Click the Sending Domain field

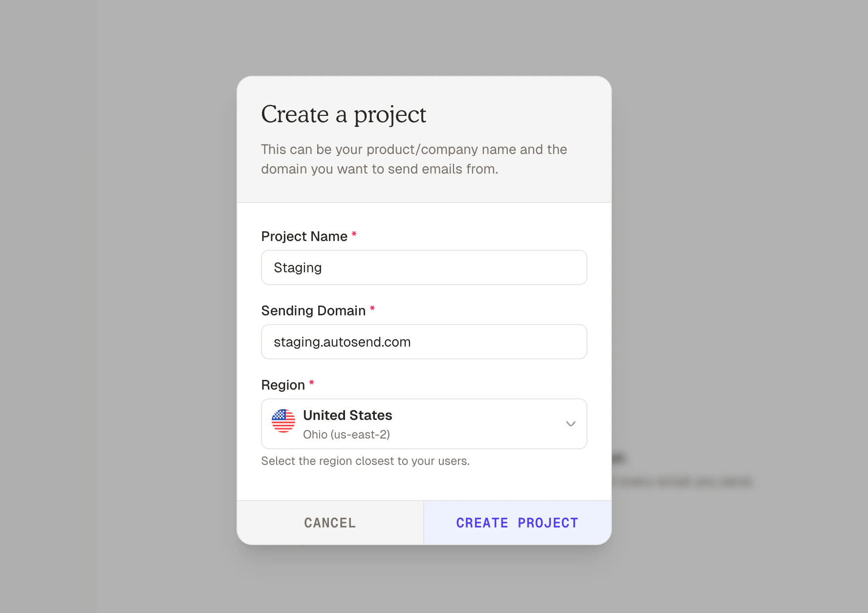(423, 342)
